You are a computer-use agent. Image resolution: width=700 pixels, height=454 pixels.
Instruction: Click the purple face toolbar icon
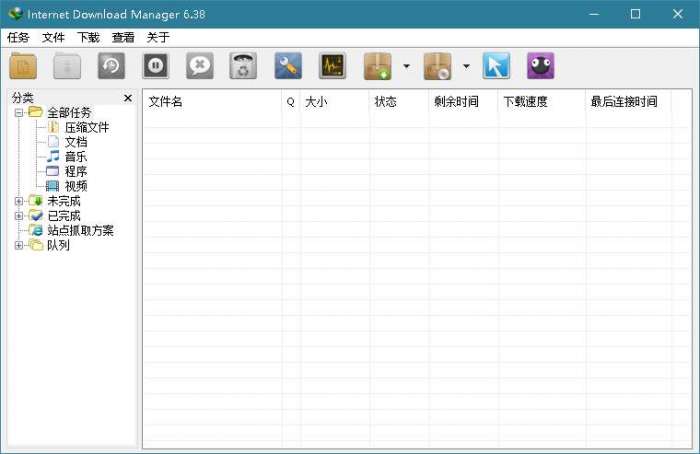(x=540, y=66)
